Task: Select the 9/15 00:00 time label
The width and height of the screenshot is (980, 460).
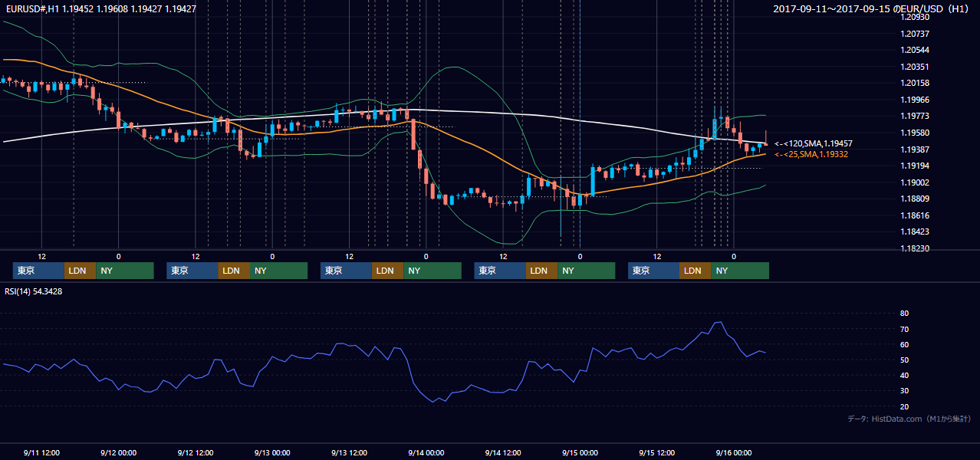Action: (580, 452)
